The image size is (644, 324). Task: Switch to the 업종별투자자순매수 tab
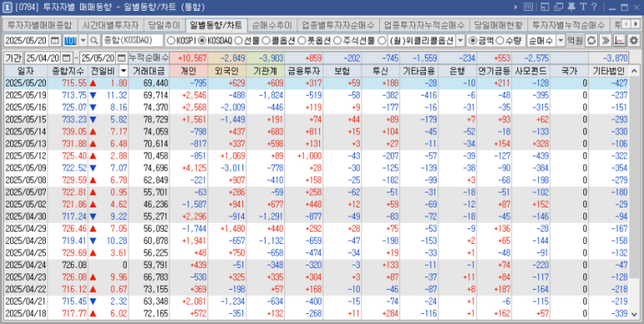tap(338, 25)
